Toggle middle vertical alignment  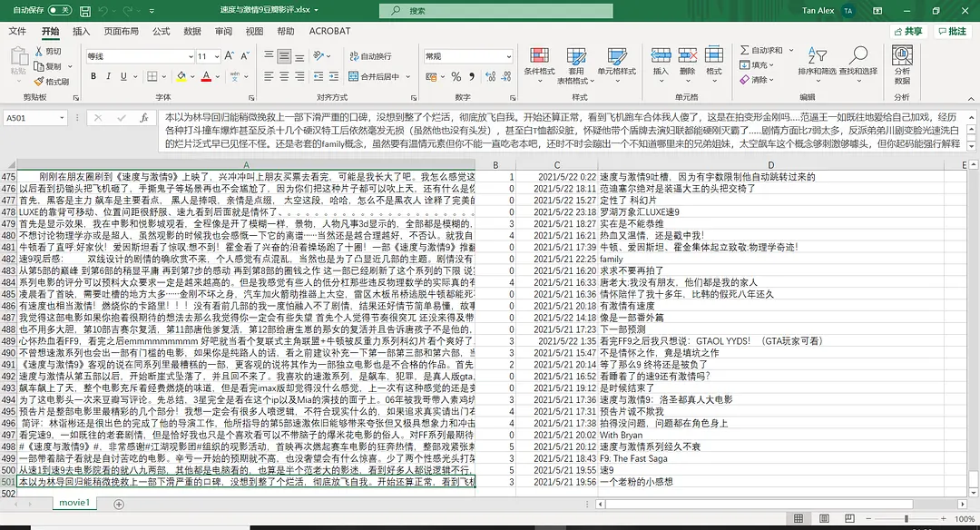[284, 56]
